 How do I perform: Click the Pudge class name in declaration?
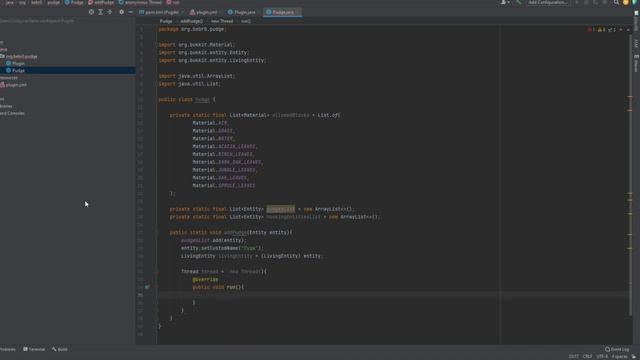[202, 100]
